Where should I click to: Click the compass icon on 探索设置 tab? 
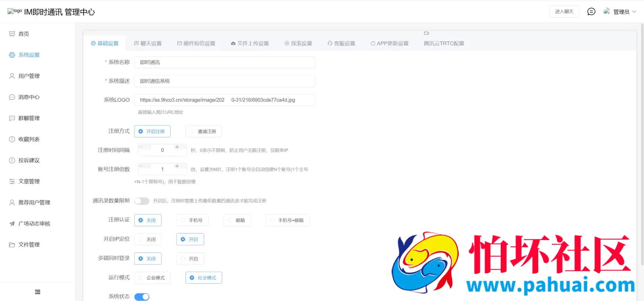(287, 43)
